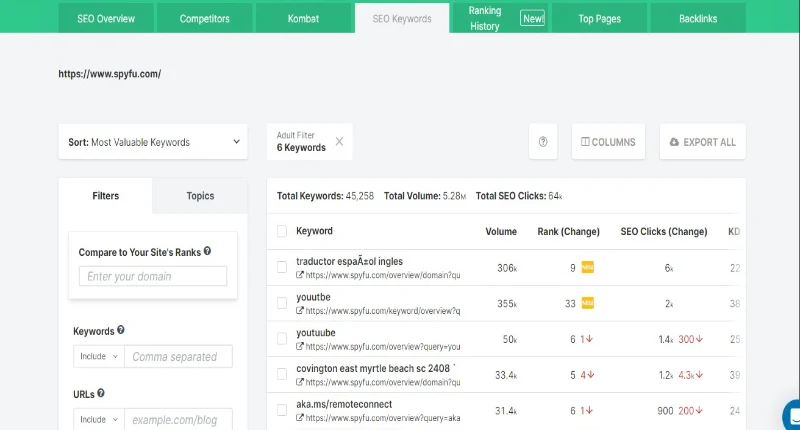Click the red clicks-down arrow beside 4.3k
This screenshot has height=430, width=800.
[x=699, y=375]
